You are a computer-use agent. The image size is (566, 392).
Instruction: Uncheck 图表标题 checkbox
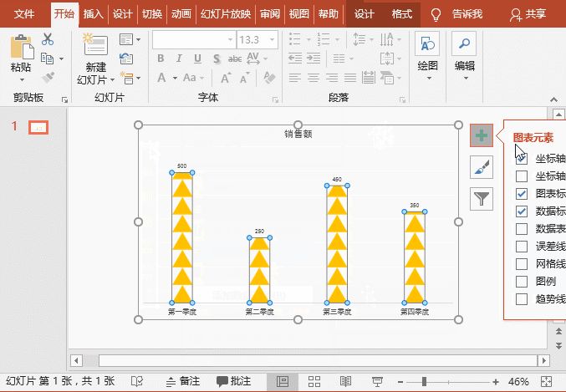pyautogui.click(x=521, y=194)
